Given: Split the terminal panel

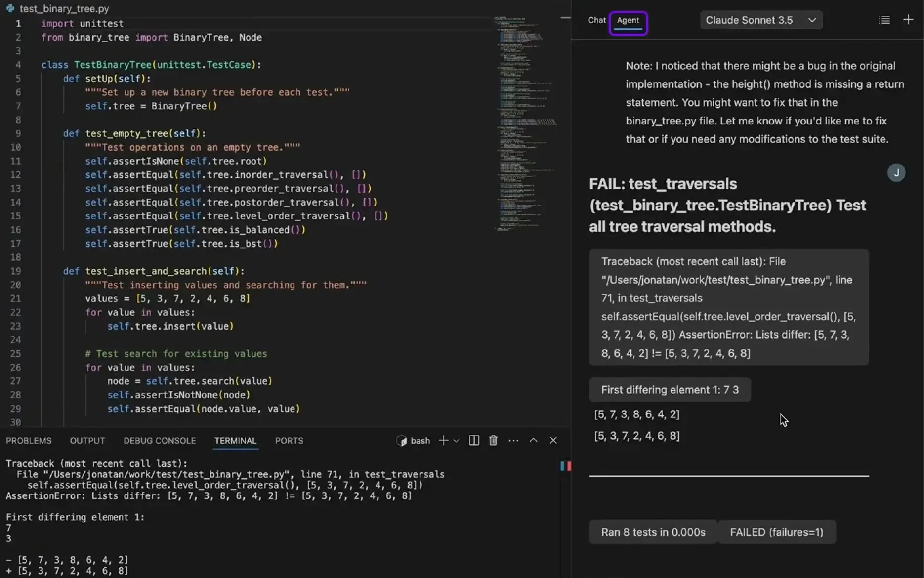Looking at the screenshot, I should 473,440.
